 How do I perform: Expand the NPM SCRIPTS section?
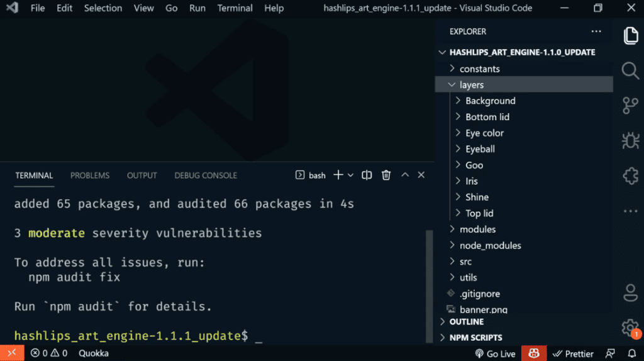442,338
